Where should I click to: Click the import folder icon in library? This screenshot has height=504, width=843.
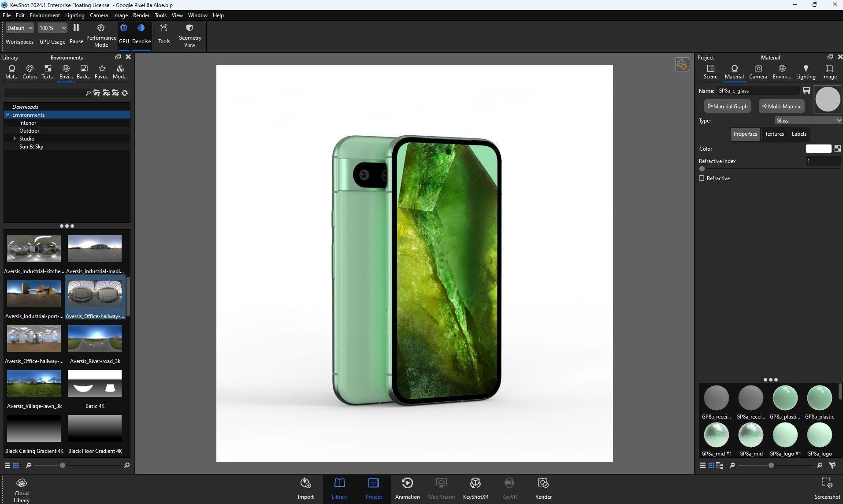[x=106, y=93]
